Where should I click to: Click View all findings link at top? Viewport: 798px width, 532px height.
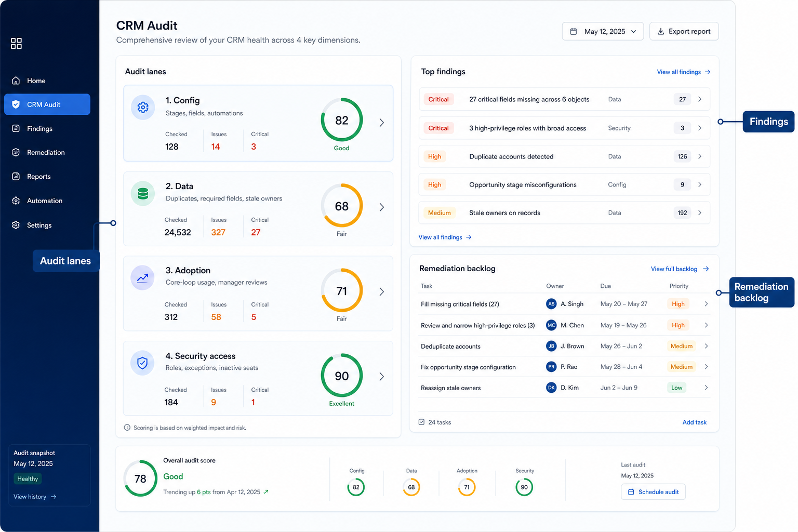[x=684, y=72]
